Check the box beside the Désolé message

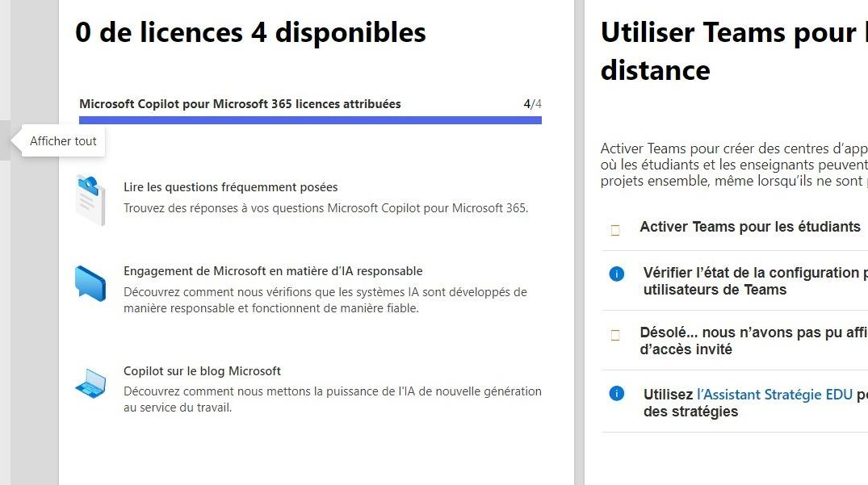point(615,335)
